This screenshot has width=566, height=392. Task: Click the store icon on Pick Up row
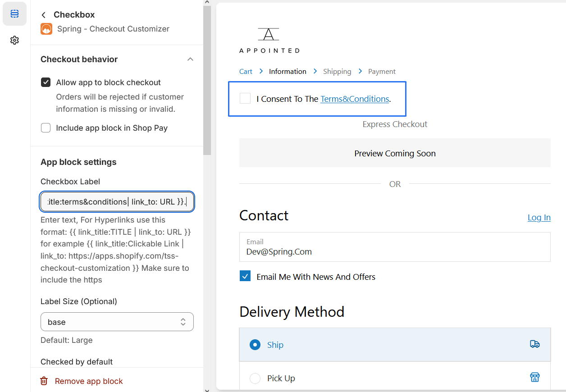point(534,377)
